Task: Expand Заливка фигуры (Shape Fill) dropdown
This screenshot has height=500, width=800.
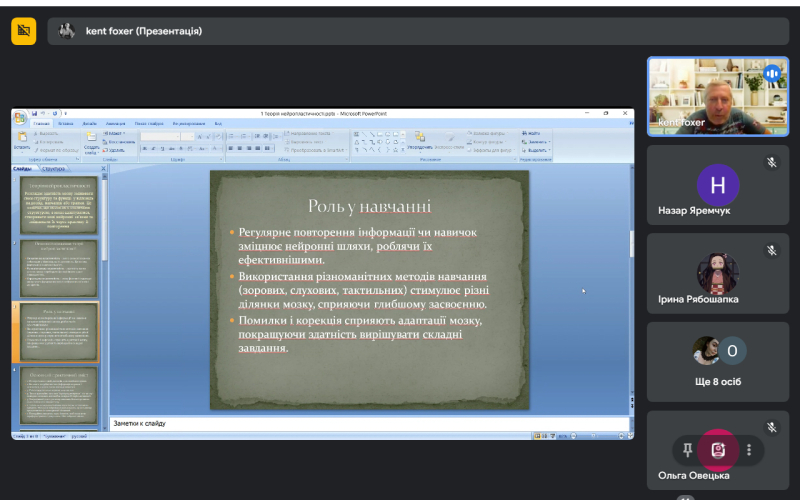Action: [x=487, y=134]
